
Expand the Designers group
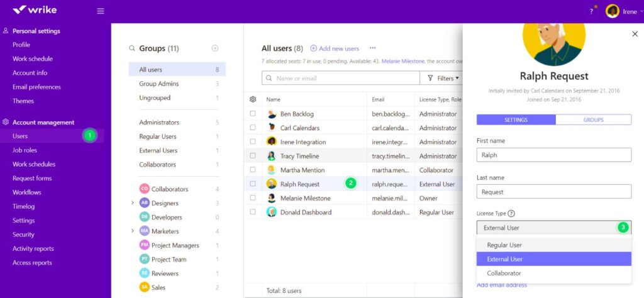(132, 203)
